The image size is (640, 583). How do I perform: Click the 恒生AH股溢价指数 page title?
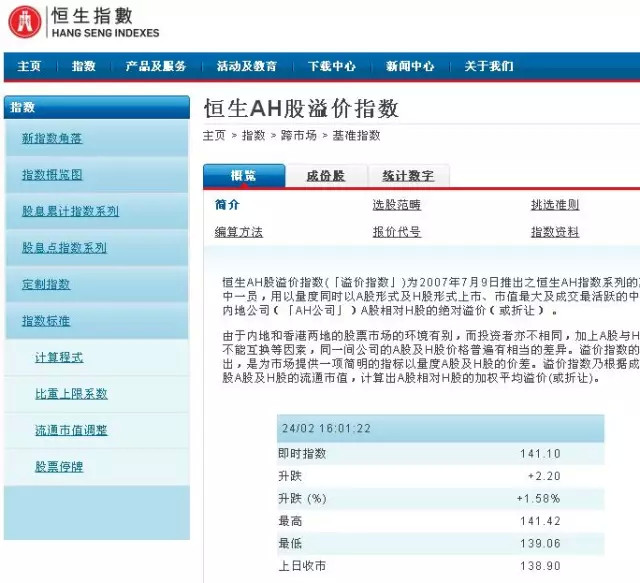pyautogui.click(x=301, y=109)
